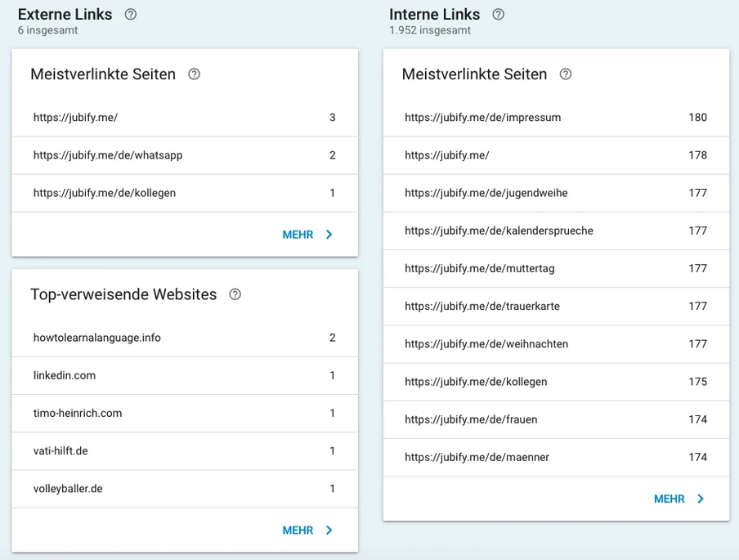The width and height of the screenshot is (739, 560).
Task: Open the help tooltip next to Interne Links
Action: (x=499, y=14)
